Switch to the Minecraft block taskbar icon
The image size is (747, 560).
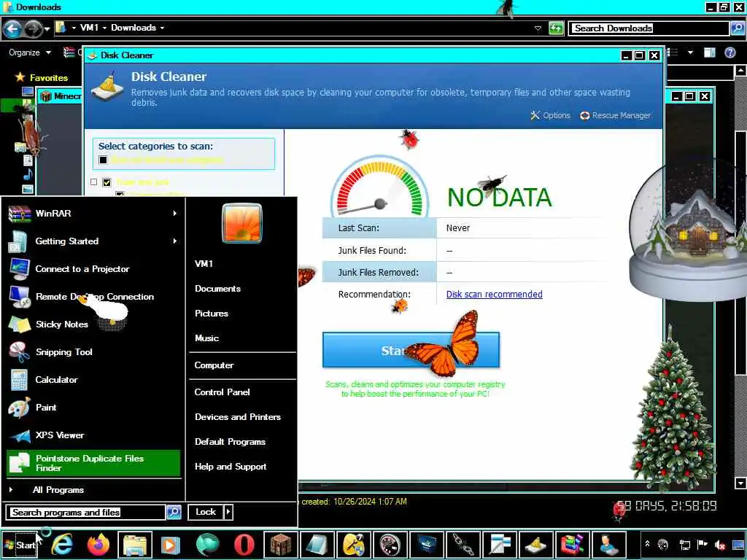[281, 544]
